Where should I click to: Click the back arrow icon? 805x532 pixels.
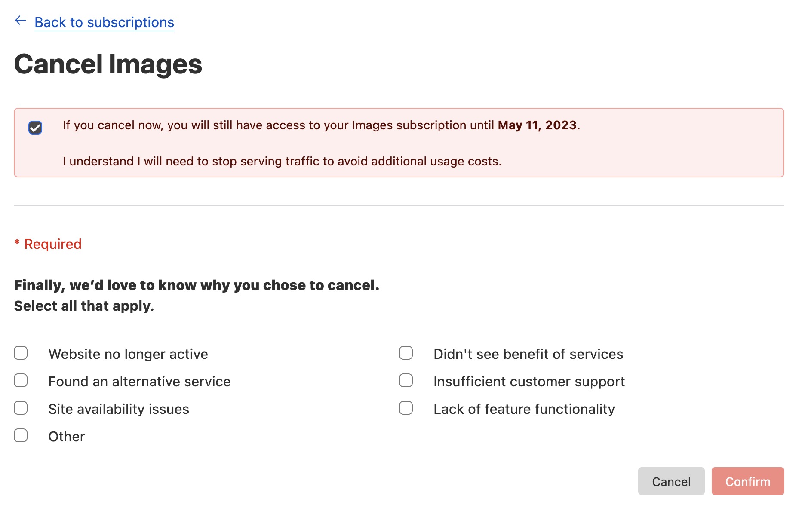(x=21, y=21)
